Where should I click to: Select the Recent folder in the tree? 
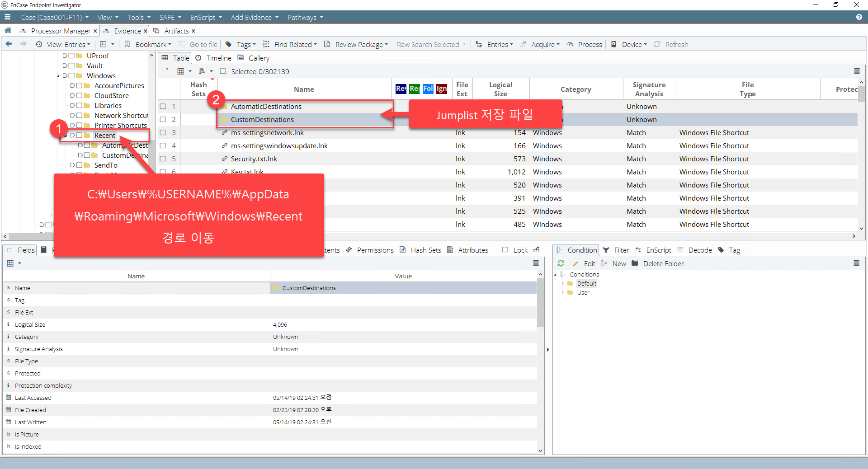pyautogui.click(x=105, y=136)
